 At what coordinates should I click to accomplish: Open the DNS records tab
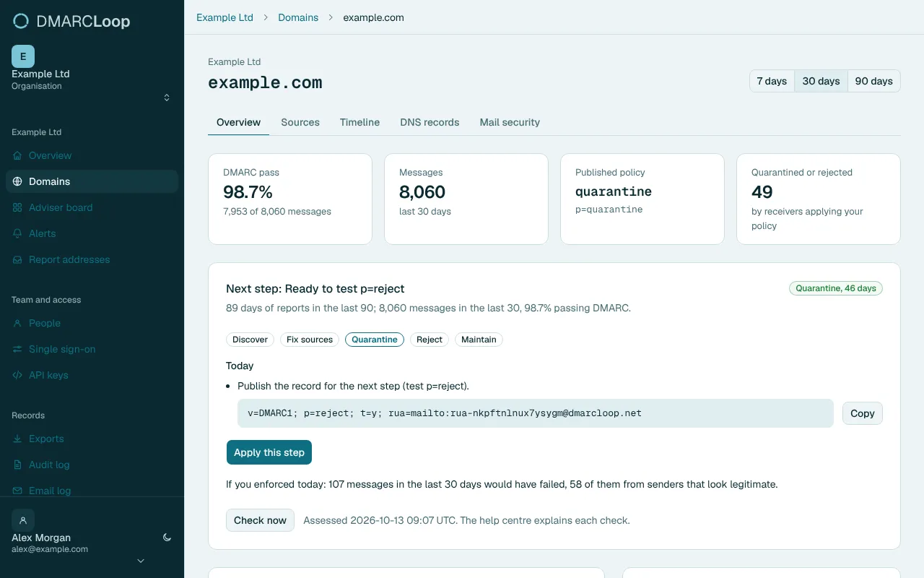pyautogui.click(x=430, y=122)
